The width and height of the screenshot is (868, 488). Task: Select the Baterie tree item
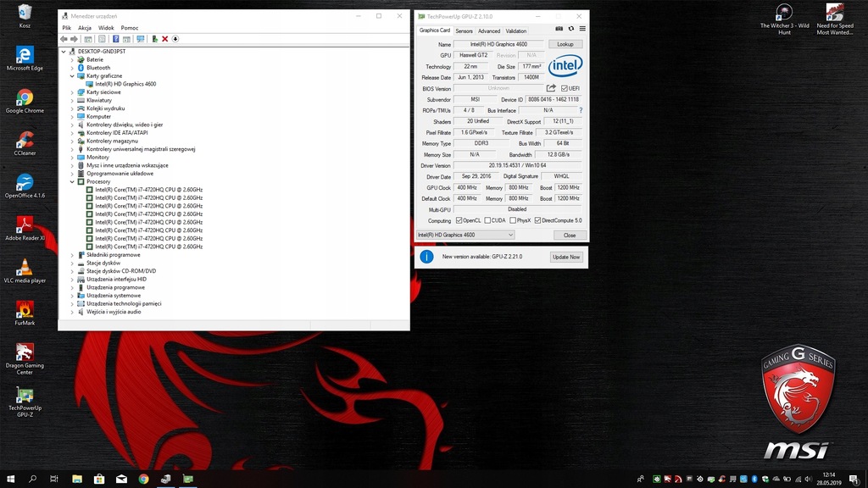pyautogui.click(x=95, y=60)
